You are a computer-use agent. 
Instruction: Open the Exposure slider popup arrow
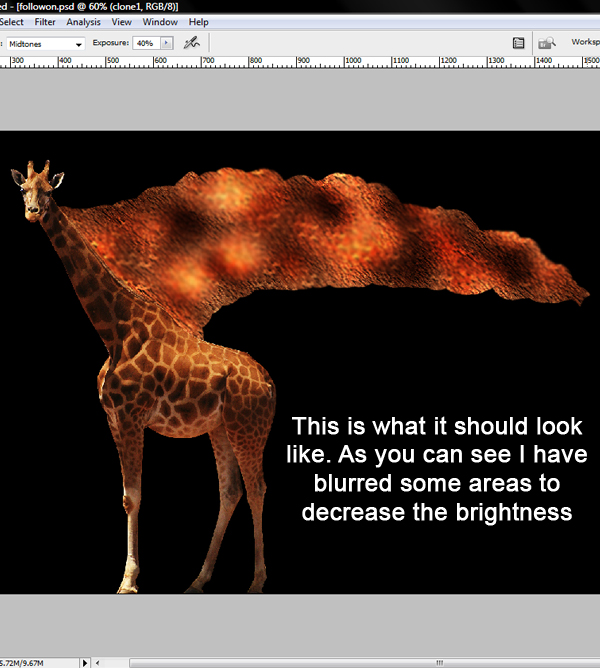click(x=167, y=43)
